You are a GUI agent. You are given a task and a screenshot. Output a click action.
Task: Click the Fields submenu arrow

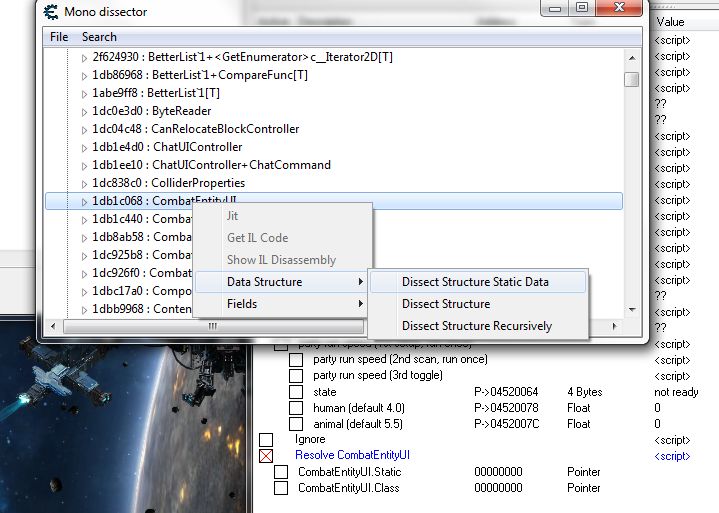(360, 304)
